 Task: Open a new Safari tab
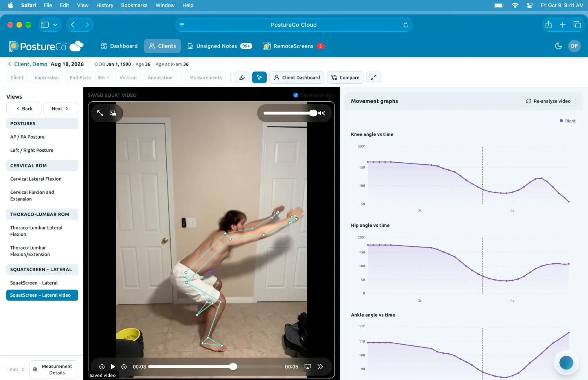(x=563, y=25)
